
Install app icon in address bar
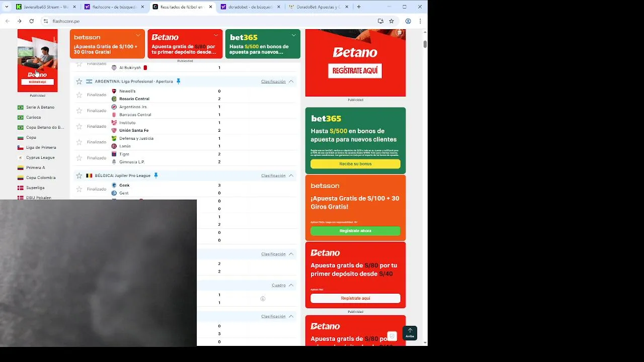click(x=380, y=21)
